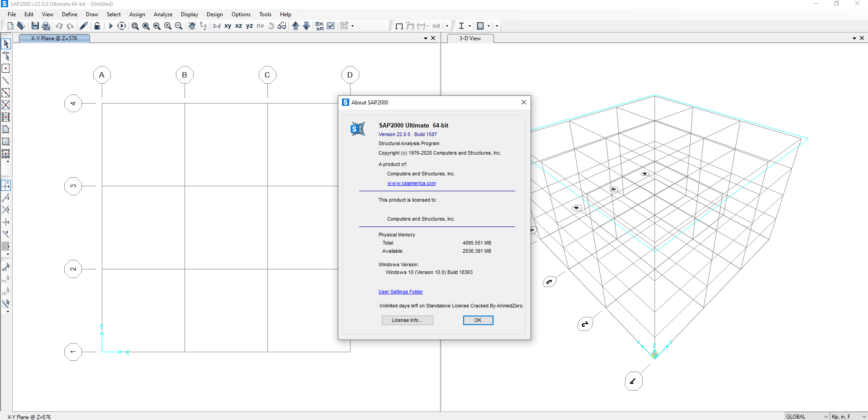The image size is (868, 420).
Task: Set view to 3-d
Action: click(217, 26)
